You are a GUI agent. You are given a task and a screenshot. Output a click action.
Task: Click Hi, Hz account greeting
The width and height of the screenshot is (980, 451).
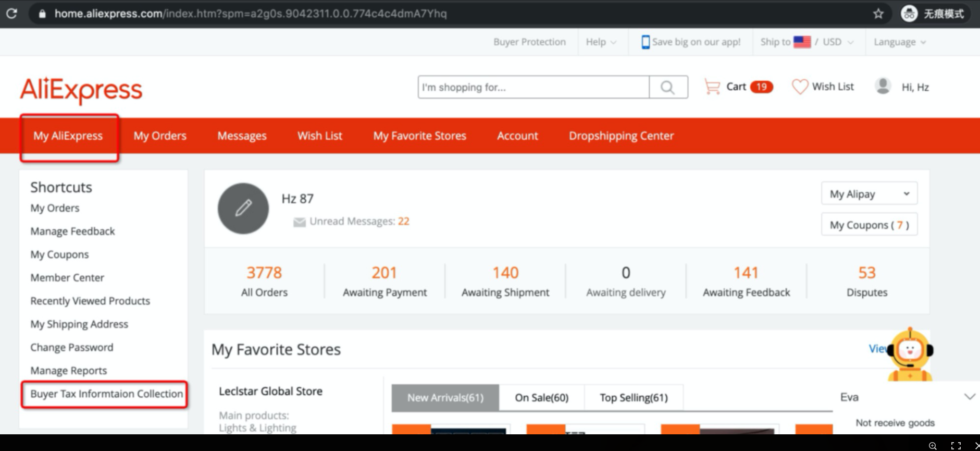(x=915, y=87)
